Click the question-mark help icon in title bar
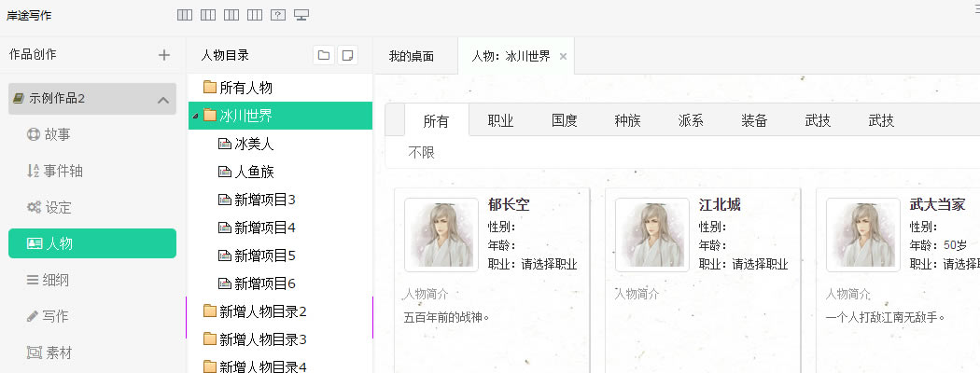This screenshot has height=373, width=980. pos(277,15)
